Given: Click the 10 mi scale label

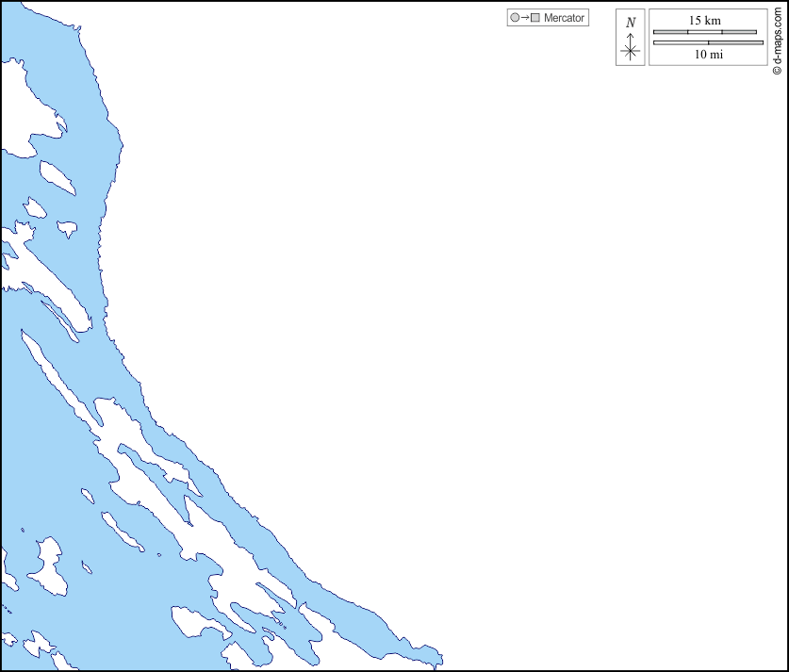Looking at the screenshot, I should (x=708, y=55).
